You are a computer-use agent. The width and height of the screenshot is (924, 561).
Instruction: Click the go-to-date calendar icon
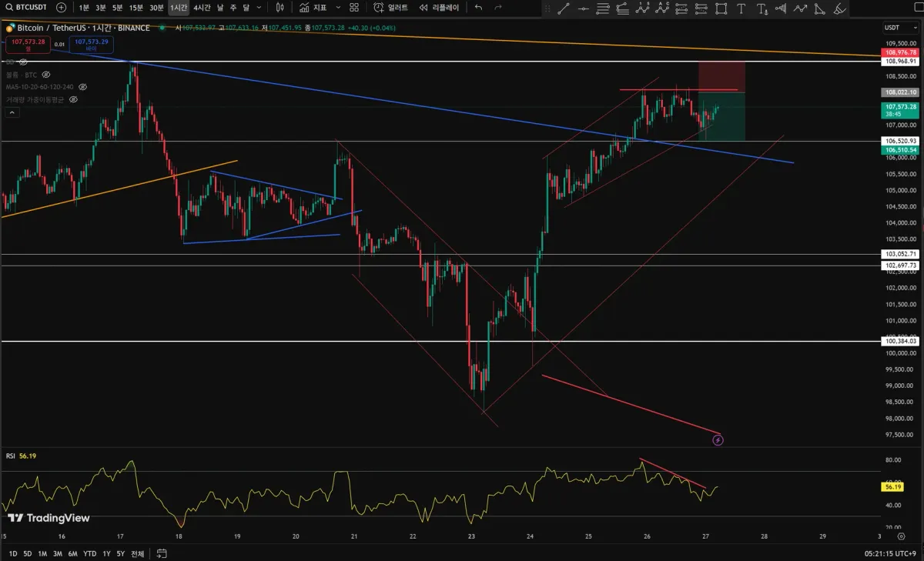point(162,553)
